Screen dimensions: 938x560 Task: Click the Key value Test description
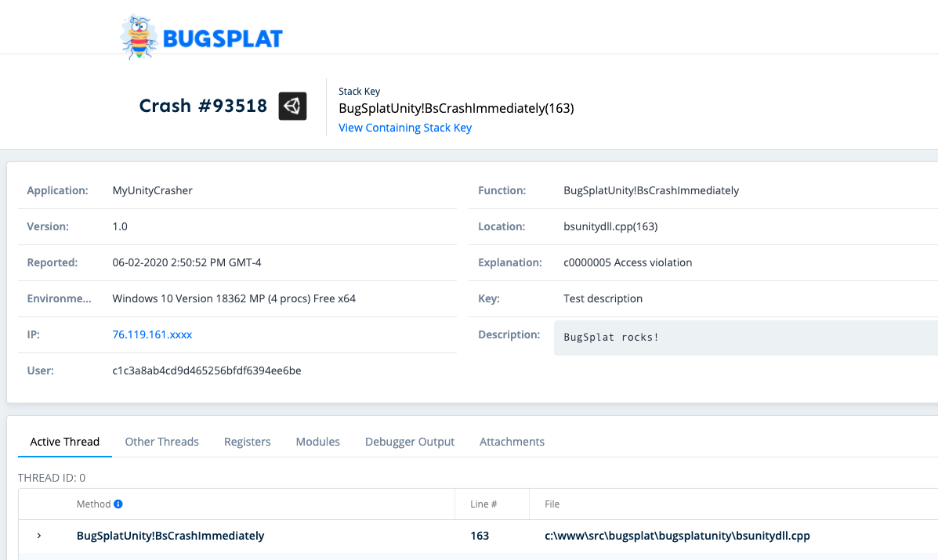pyautogui.click(x=603, y=298)
